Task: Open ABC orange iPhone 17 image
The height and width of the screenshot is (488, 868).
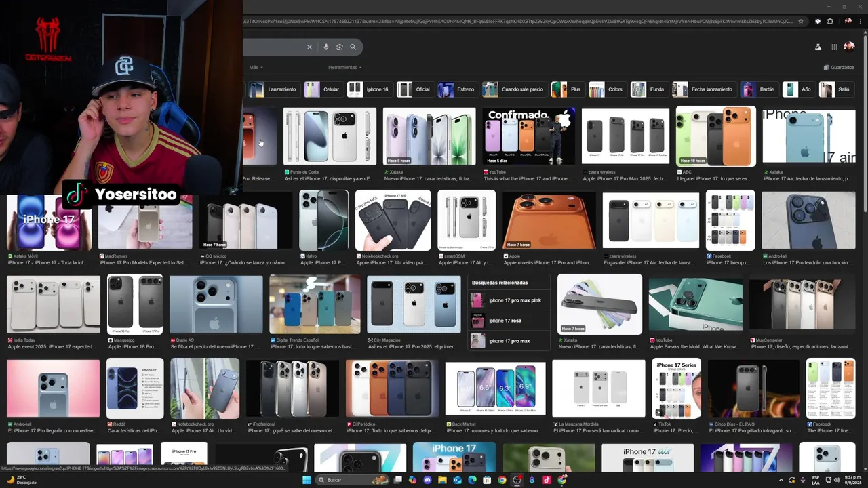Action: click(715, 136)
